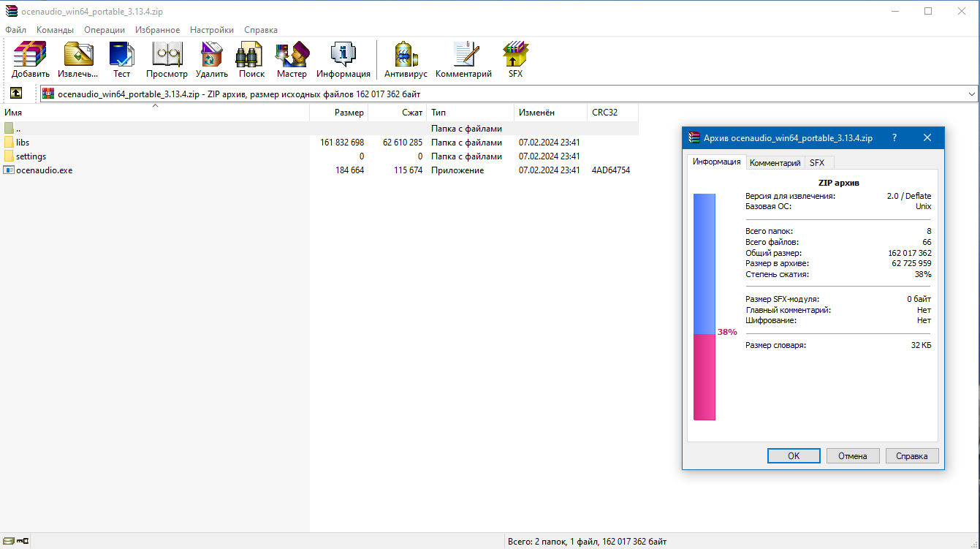
Task: Click the settings folder icon
Action: [x=9, y=156]
